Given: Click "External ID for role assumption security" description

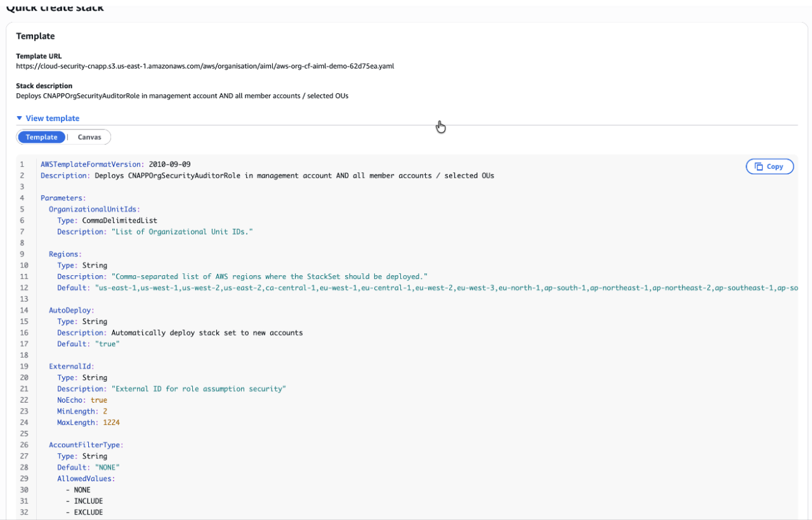Looking at the screenshot, I should [x=199, y=389].
